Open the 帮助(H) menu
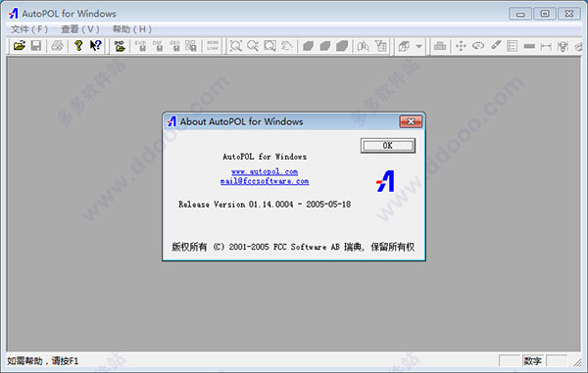Viewport: 588px width, 373px height. click(132, 29)
